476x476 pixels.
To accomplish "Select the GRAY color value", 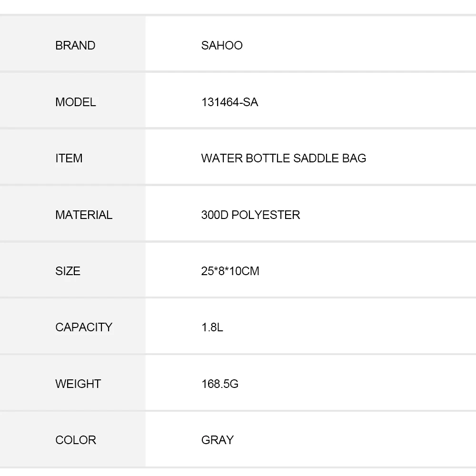I will click(218, 440).
